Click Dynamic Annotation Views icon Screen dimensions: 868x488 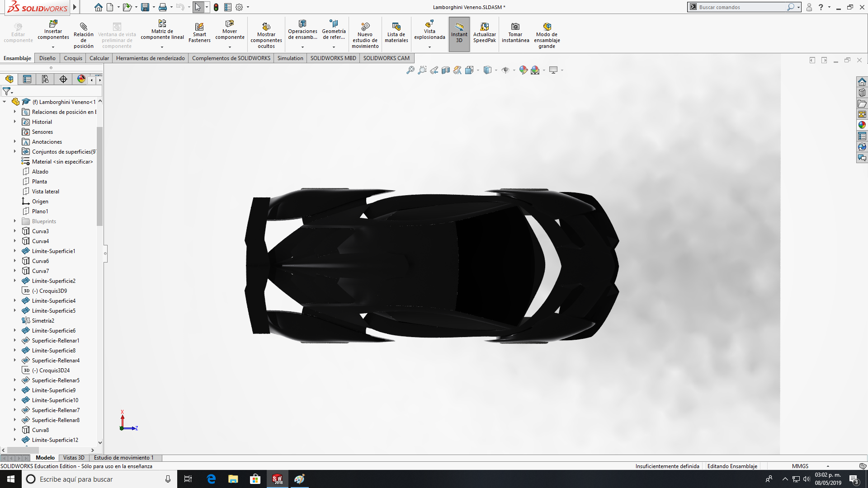[x=458, y=70]
